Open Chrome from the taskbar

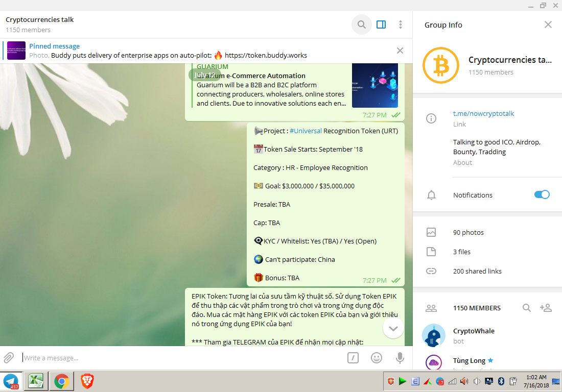click(x=62, y=381)
